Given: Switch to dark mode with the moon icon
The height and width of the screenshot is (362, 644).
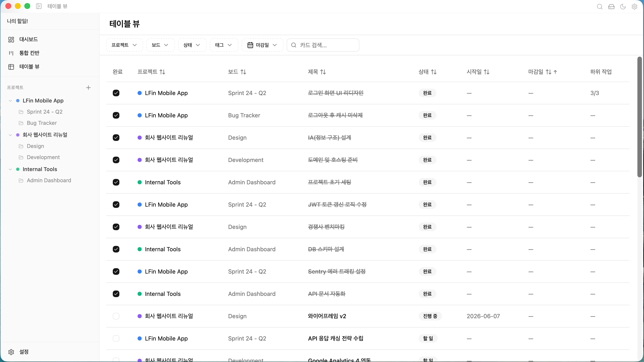Looking at the screenshot, I should (623, 6).
